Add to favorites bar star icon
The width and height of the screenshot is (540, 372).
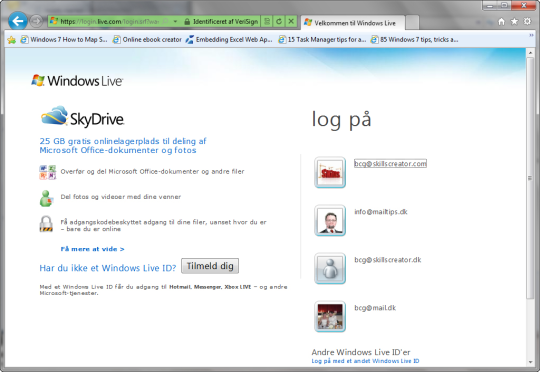point(11,40)
